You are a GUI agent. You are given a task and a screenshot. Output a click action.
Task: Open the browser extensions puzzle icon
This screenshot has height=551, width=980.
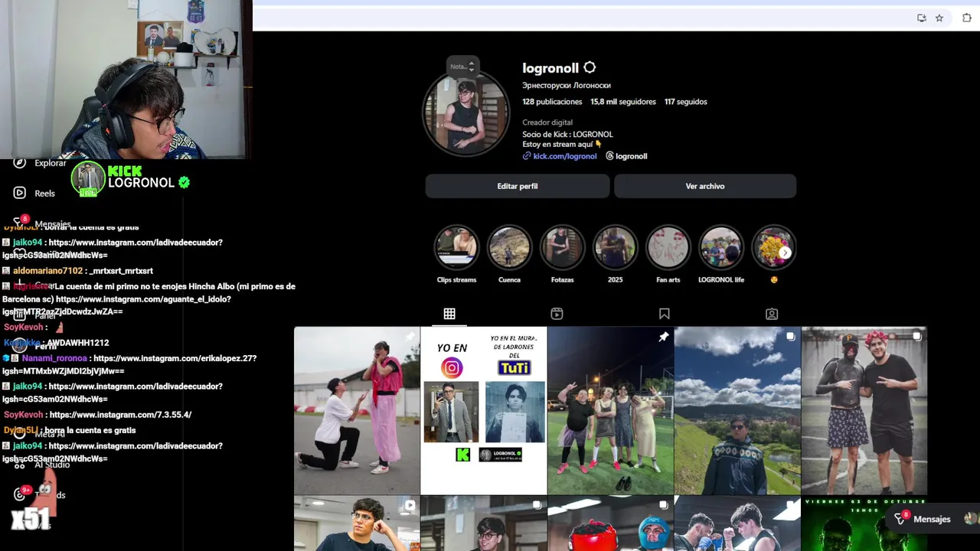[x=966, y=18]
